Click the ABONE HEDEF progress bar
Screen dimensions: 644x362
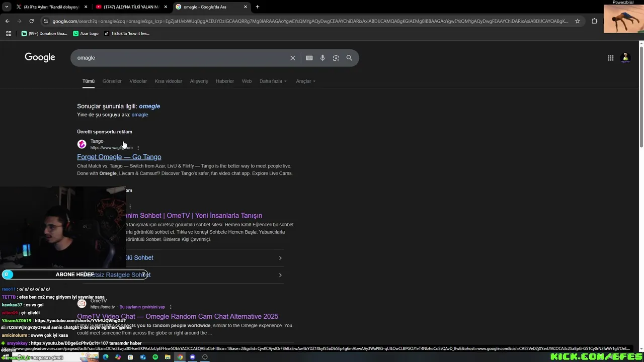point(75,275)
